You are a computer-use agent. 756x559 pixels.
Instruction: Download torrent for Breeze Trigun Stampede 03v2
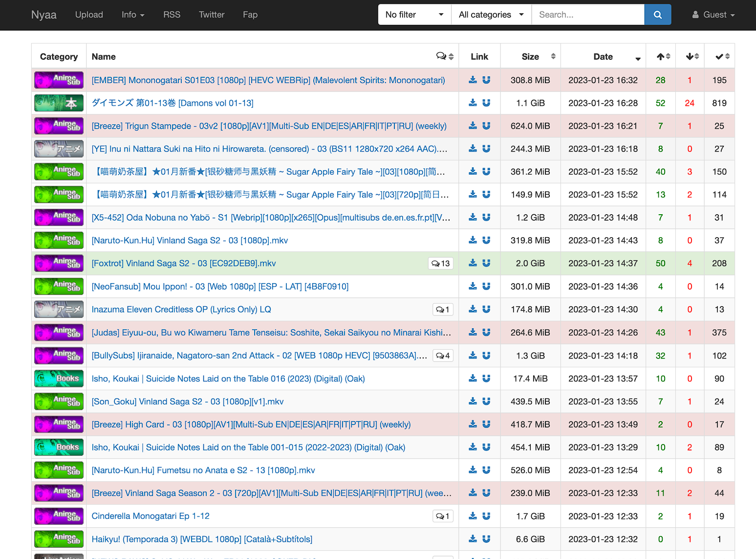[x=473, y=126]
